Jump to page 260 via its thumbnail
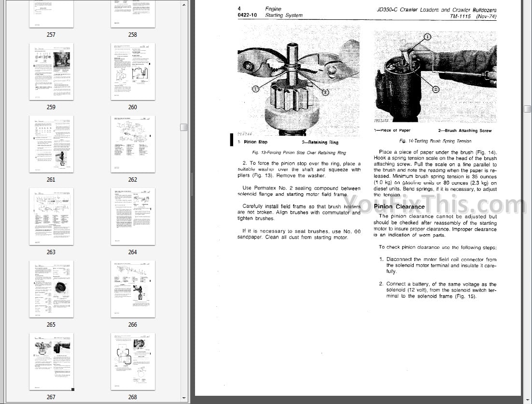The width and height of the screenshot is (532, 404). 133,72
